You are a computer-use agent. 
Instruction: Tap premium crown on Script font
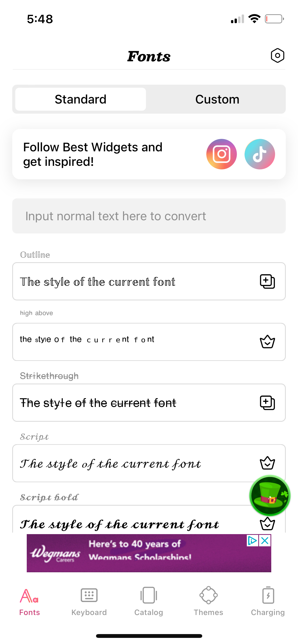267,463
